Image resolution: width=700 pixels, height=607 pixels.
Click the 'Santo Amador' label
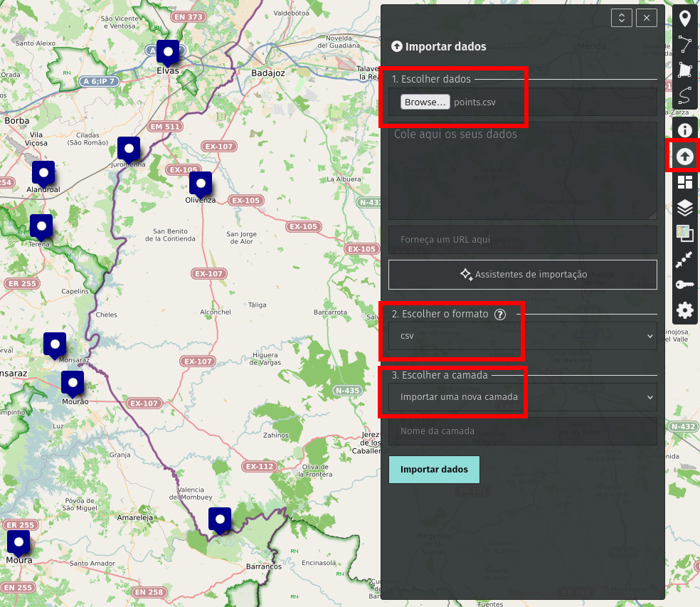pos(92,563)
